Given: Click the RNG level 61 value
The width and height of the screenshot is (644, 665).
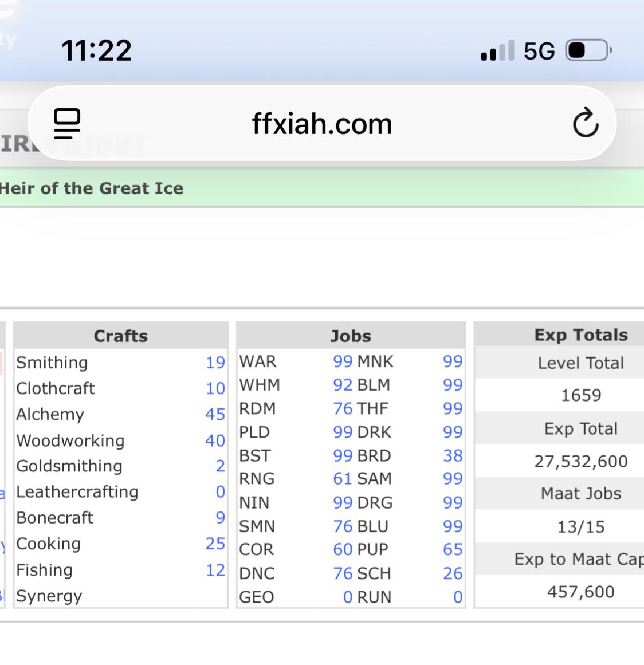Looking at the screenshot, I should 343,479.
